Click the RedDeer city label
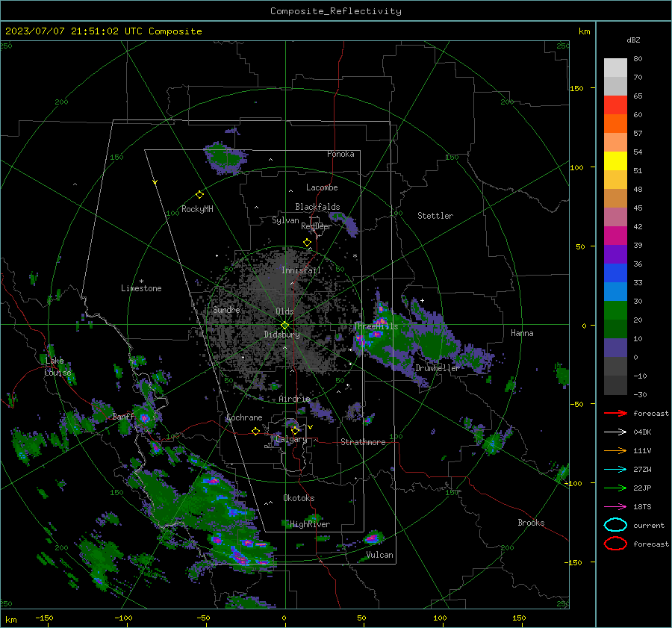672x628 pixels. (317, 226)
